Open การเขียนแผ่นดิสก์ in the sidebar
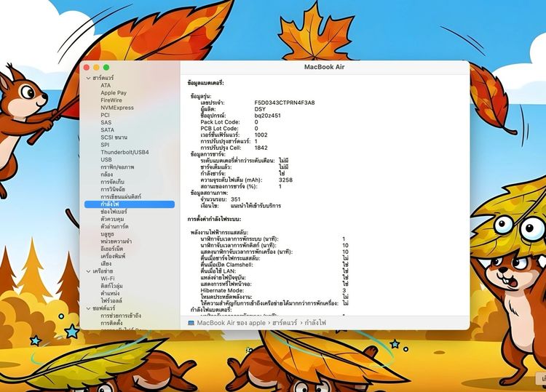546x392 pixels. tap(121, 196)
